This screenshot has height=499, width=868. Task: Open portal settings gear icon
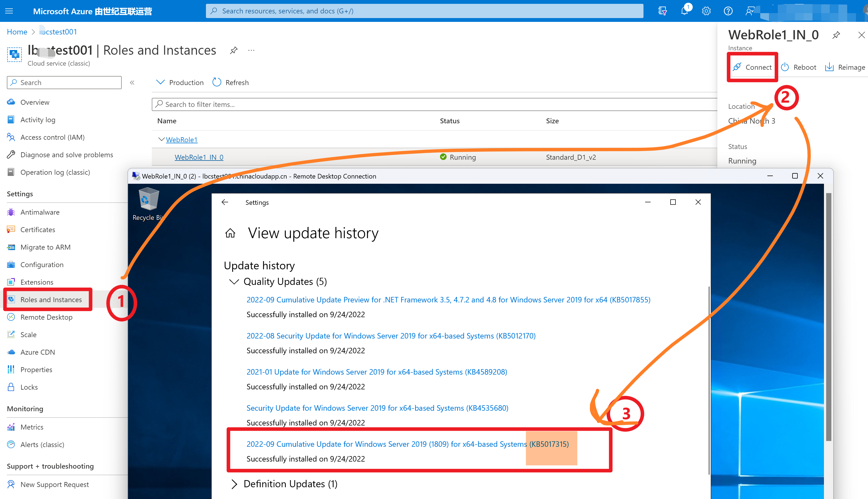pyautogui.click(x=706, y=11)
